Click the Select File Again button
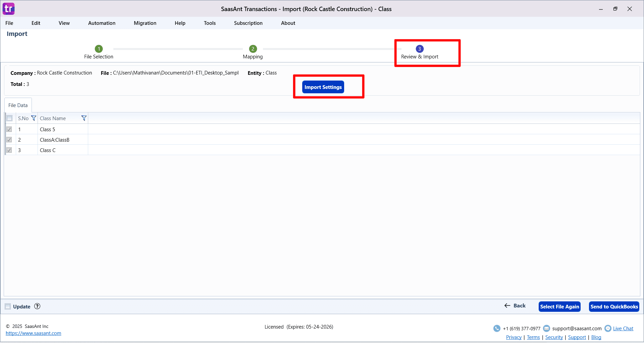 tap(559, 306)
